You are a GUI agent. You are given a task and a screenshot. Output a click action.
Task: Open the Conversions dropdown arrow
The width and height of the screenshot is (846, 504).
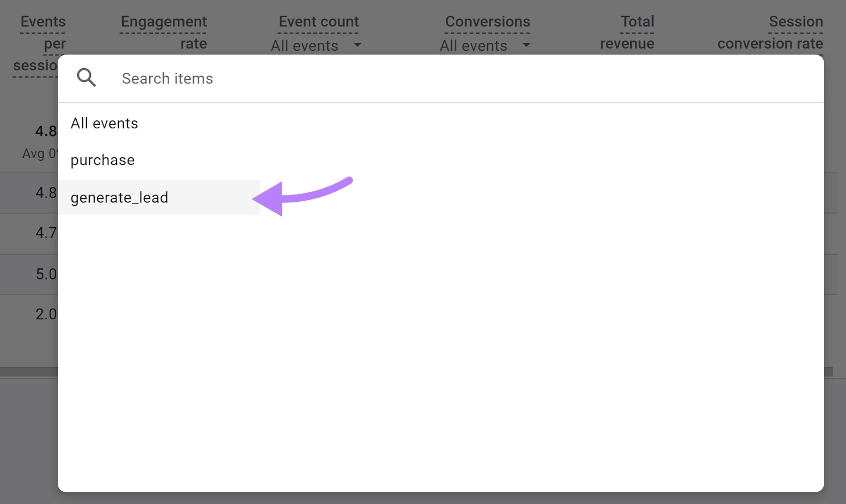point(526,45)
